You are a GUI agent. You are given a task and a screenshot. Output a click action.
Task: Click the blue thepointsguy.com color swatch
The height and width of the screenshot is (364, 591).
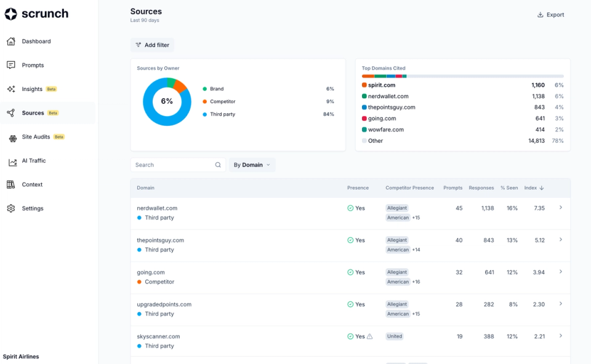coord(364,107)
